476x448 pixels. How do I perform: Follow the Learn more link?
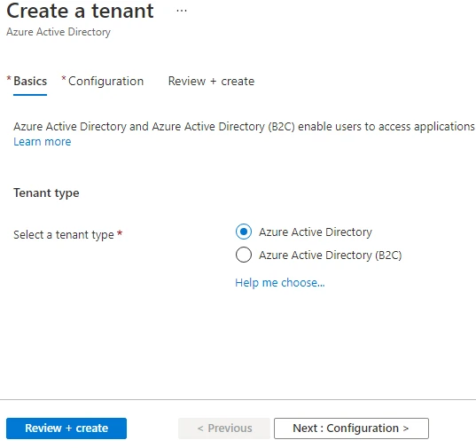43,142
